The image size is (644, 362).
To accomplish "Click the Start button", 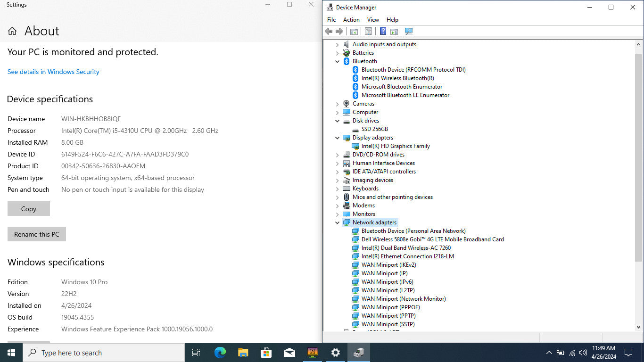I will click(11, 353).
